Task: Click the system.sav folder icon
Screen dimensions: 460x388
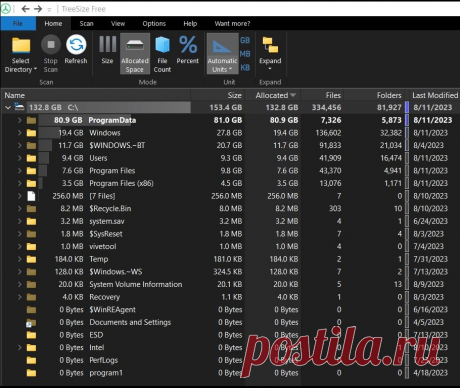Action: [x=31, y=221]
